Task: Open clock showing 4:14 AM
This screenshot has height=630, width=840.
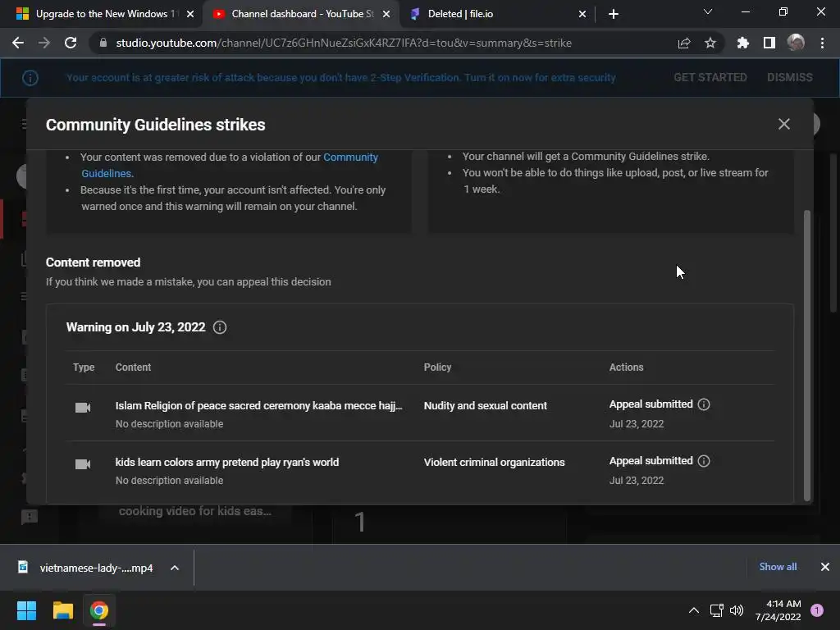Action: tap(778, 610)
